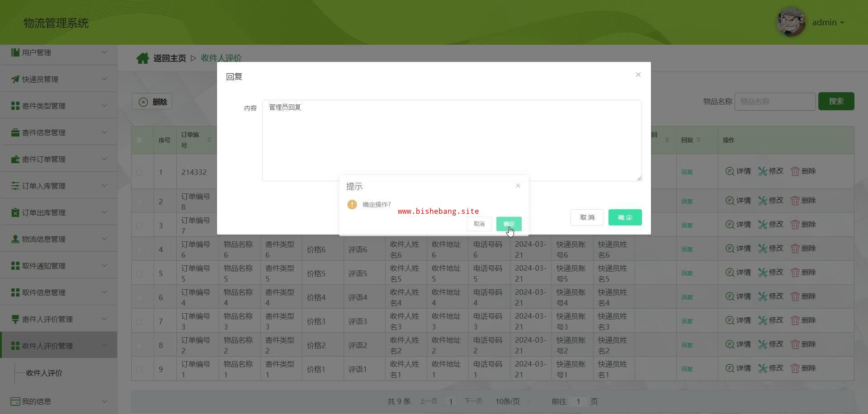Viewport: 868px width, 414px height.
Task: Click the clipboard icon for 订单出库管理
Action: coord(15,212)
